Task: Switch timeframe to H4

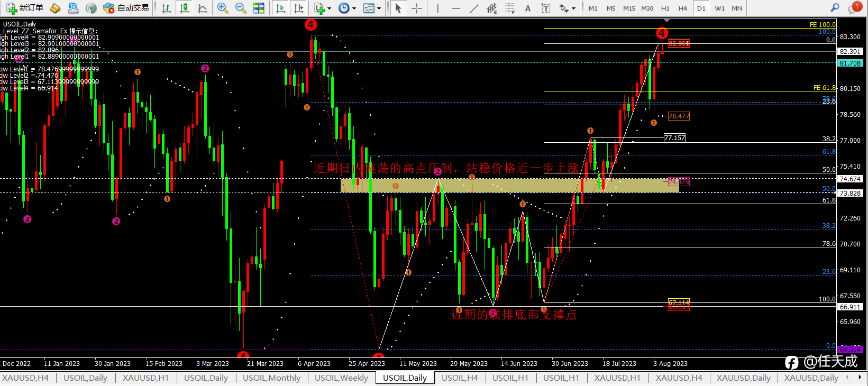Action: point(683,8)
